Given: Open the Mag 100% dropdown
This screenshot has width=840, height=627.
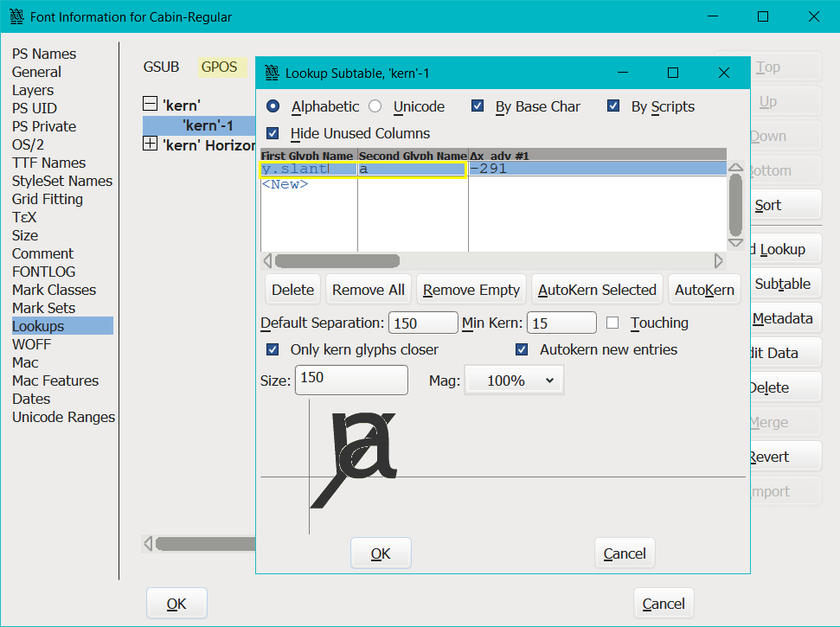Looking at the screenshot, I should tap(514, 381).
